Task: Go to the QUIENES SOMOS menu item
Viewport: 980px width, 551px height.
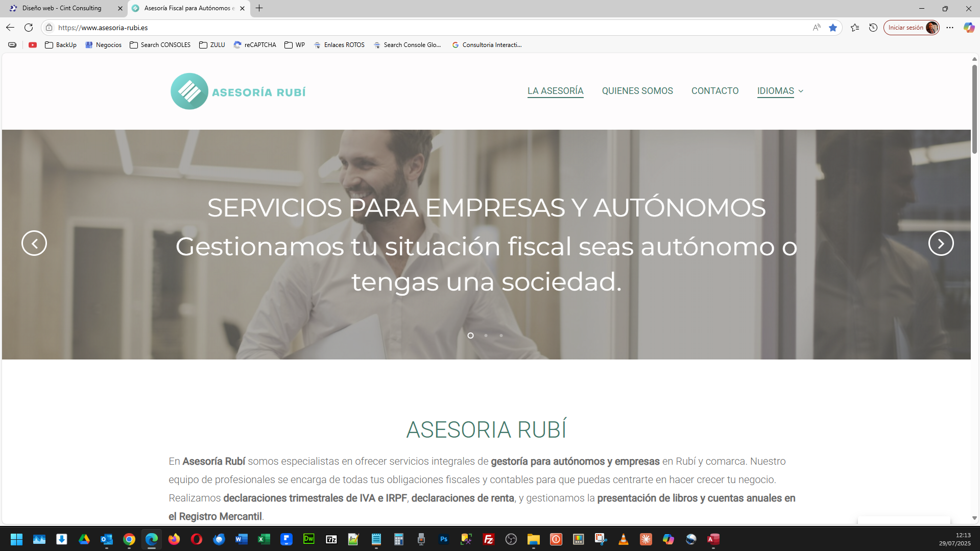Action: (x=637, y=91)
